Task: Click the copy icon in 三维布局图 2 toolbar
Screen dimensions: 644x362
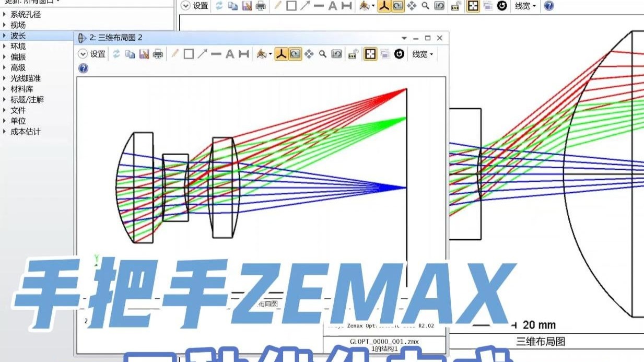Action: [x=130, y=54]
